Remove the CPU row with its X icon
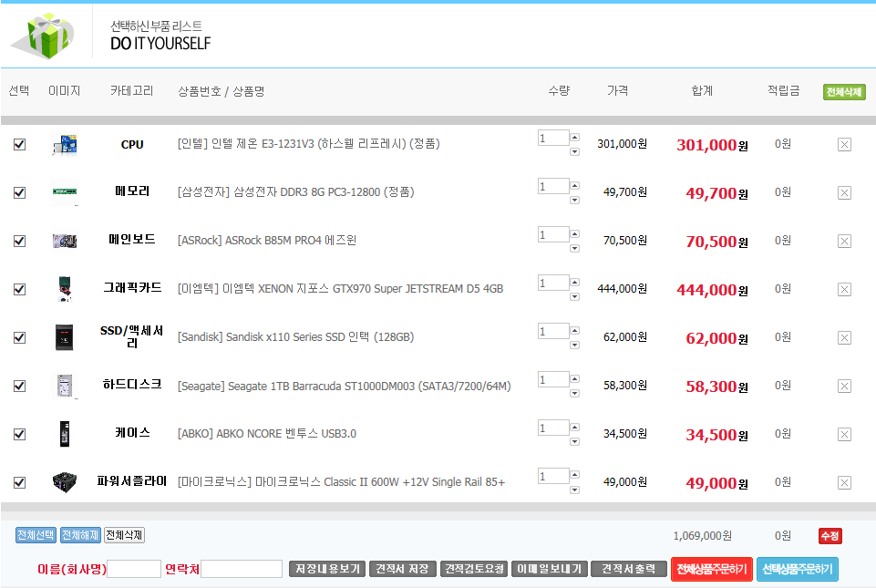The width and height of the screenshot is (876, 588). click(x=844, y=144)
